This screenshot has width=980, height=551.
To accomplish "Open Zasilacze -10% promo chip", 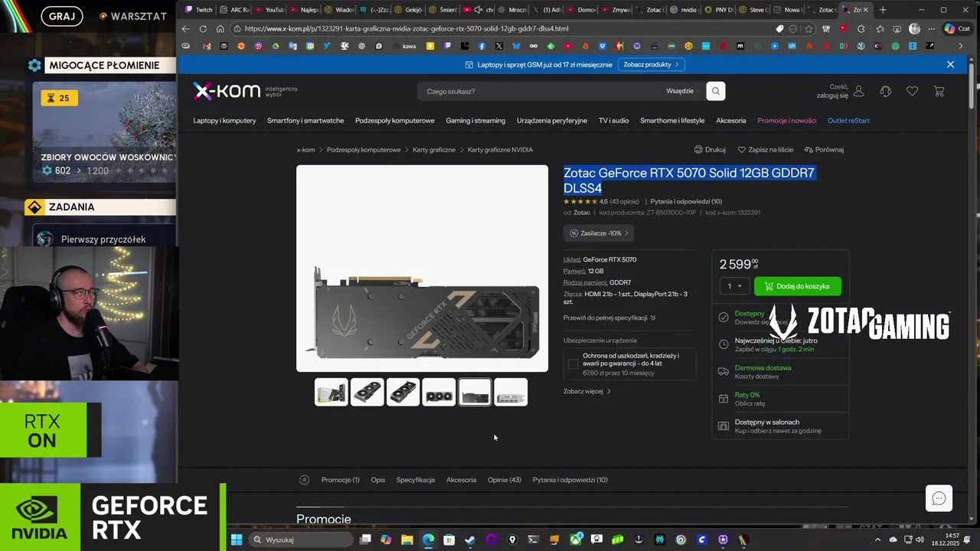I will point(599,233).
